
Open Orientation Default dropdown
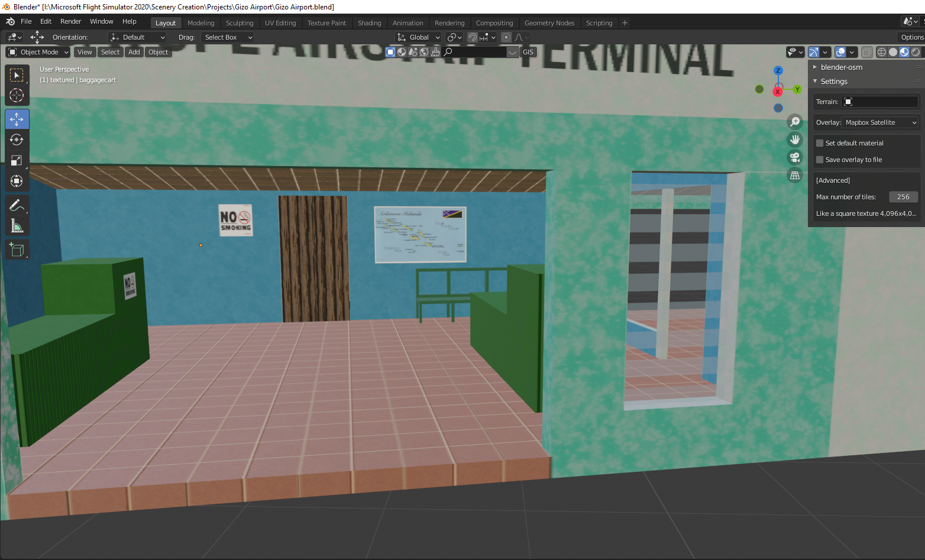click(x=137, y=37)
